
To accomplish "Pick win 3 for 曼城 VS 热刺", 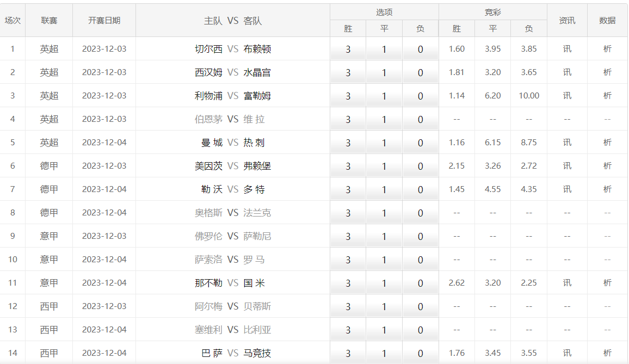I will [x=348, y=143].
